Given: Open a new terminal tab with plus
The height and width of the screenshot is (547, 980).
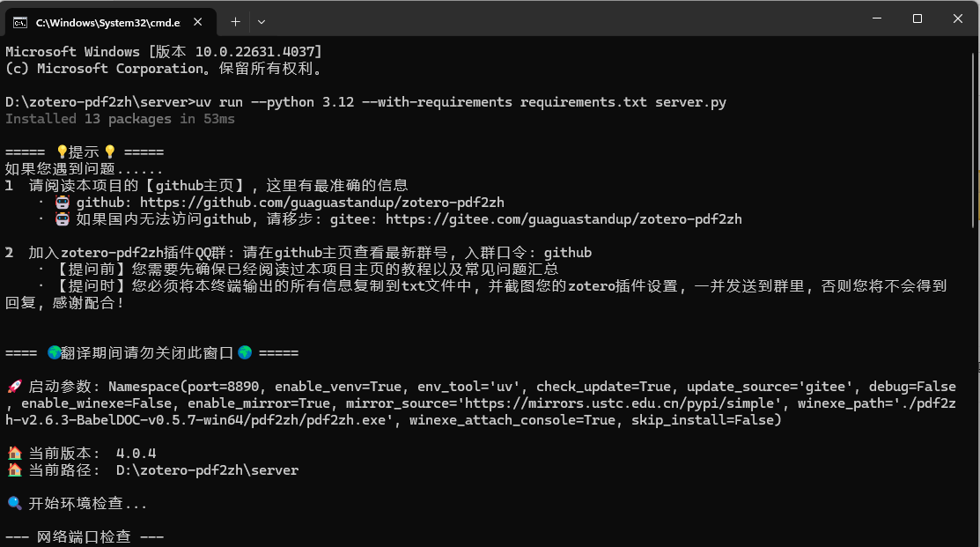Looking at the screenshot, I should point(235,22).
